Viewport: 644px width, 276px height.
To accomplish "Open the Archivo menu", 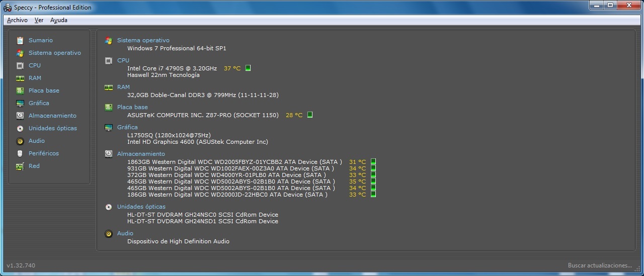I will pos(17,20).
